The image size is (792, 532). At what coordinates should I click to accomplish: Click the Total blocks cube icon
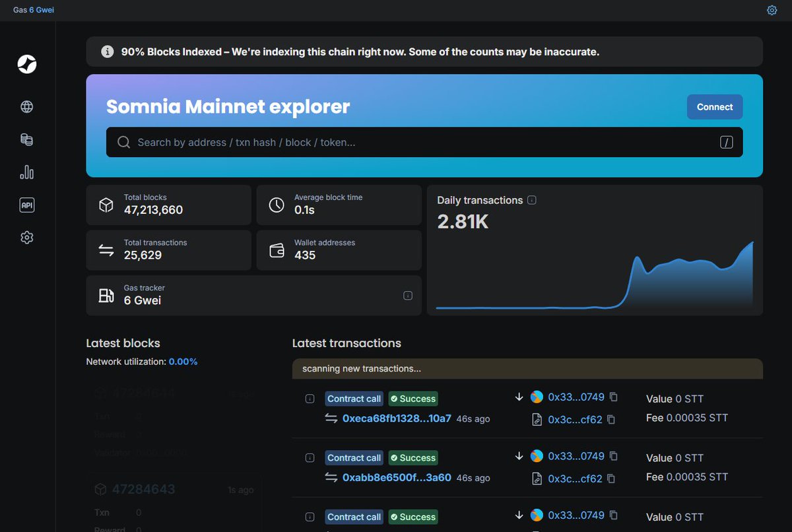coord(106,205)
